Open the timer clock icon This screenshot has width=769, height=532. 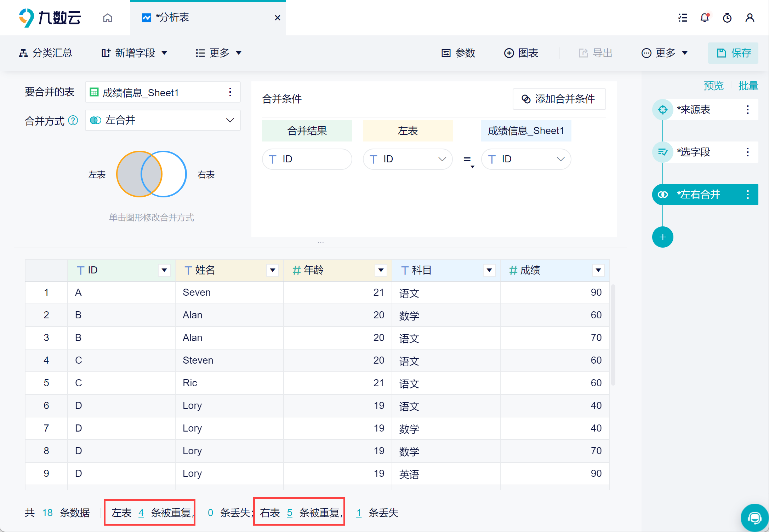[727, 18]
